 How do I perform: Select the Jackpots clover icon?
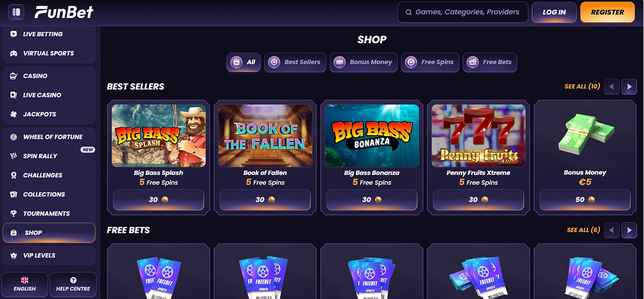(x=13, y=114)
